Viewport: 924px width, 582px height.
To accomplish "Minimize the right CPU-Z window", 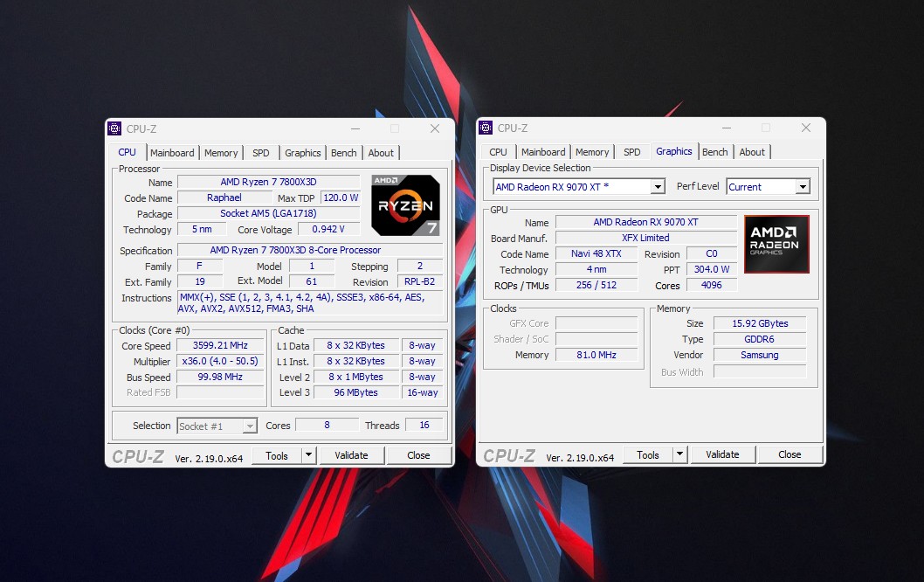I will click(727, 128).
